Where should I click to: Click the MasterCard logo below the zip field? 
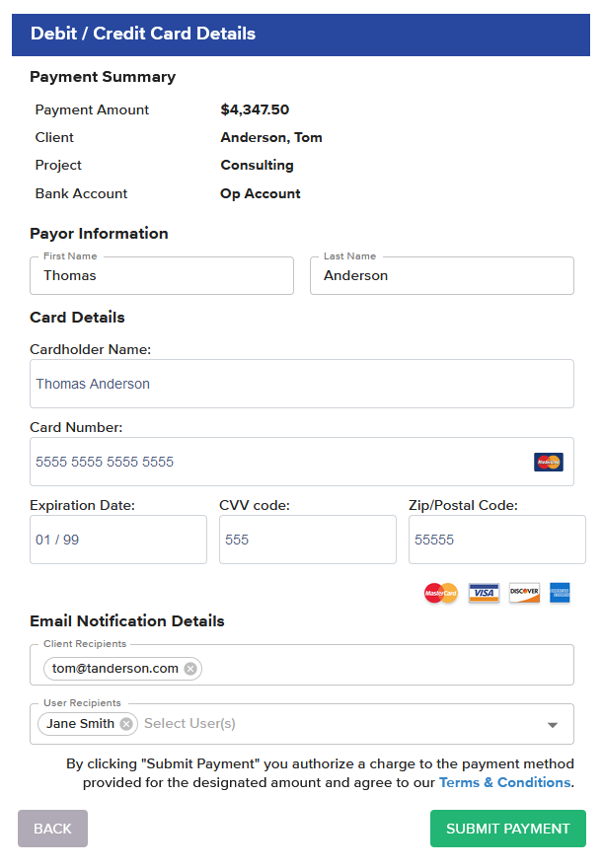441,593
